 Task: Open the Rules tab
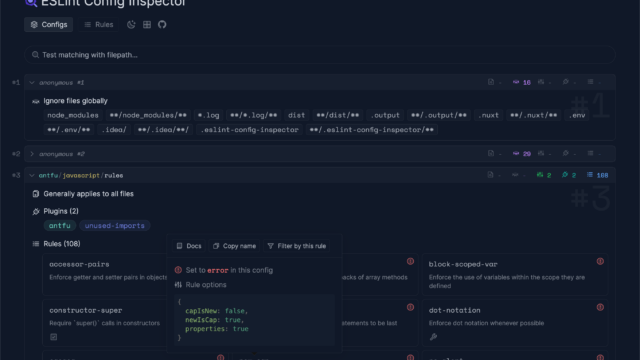click(98, 24)
